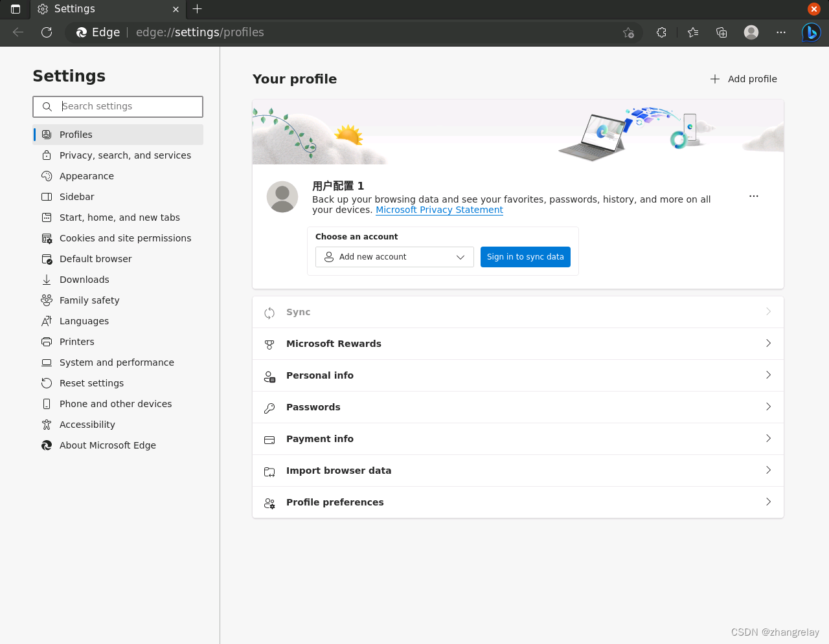
Task: Expand the Add new account dropdown
Action: [x=394, y=257]
